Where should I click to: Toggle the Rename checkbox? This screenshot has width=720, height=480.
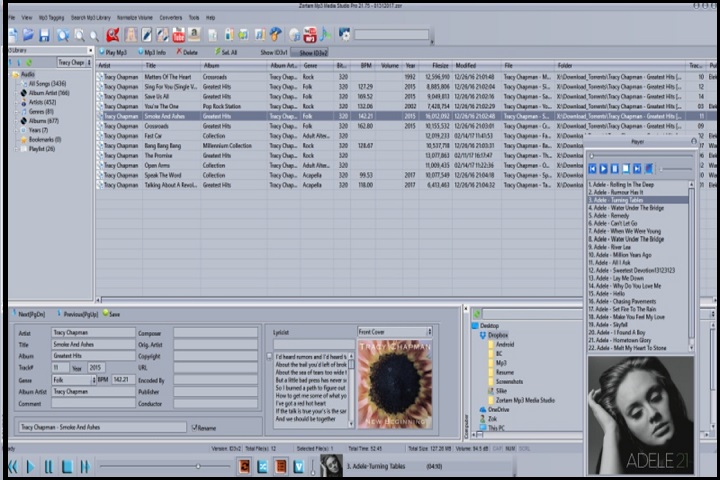(195, 427)
